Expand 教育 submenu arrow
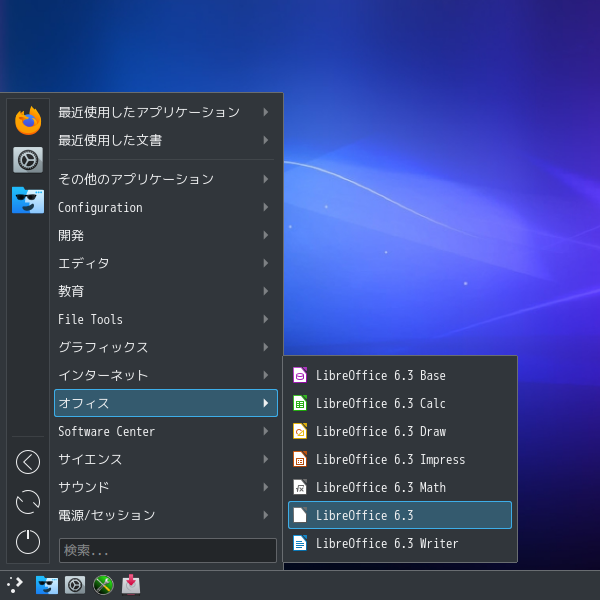The image size is (600, 600). 266,291
